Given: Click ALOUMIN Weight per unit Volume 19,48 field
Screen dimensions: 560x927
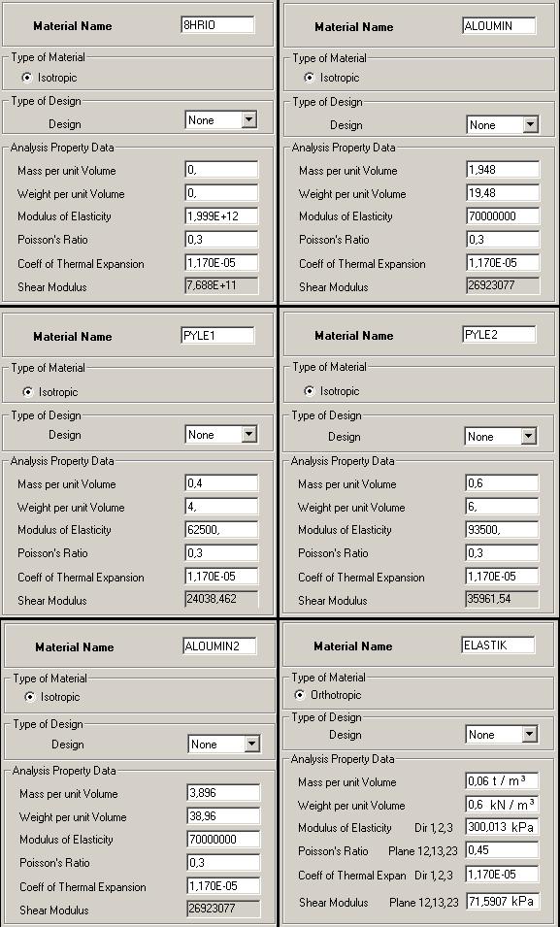Looking at the screenshot, I should click(x=503, y=193).
